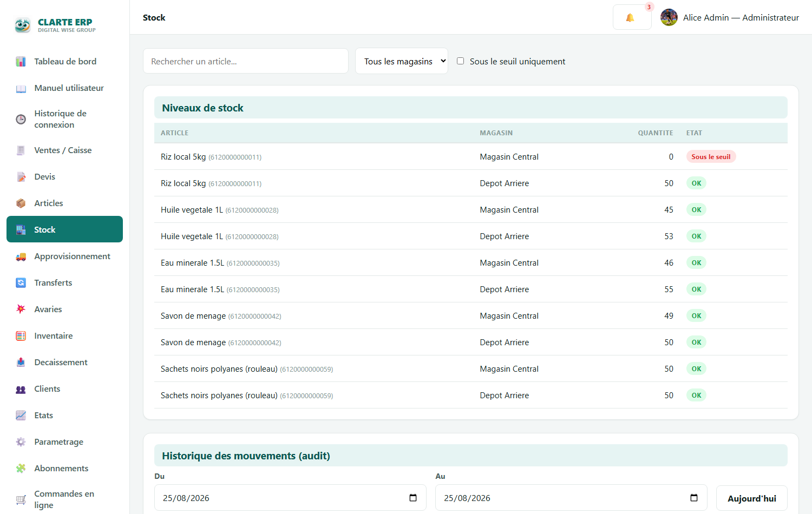Click OK badge for quantity 45 row
Screen dimensions: 812x514
696,210
